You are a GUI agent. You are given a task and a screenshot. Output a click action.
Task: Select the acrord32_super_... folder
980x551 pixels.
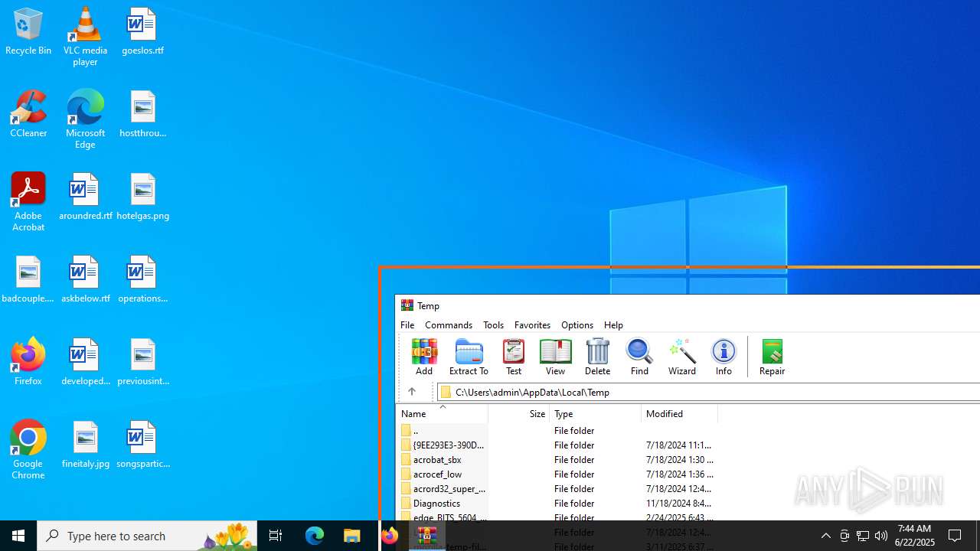click(557, 488)
